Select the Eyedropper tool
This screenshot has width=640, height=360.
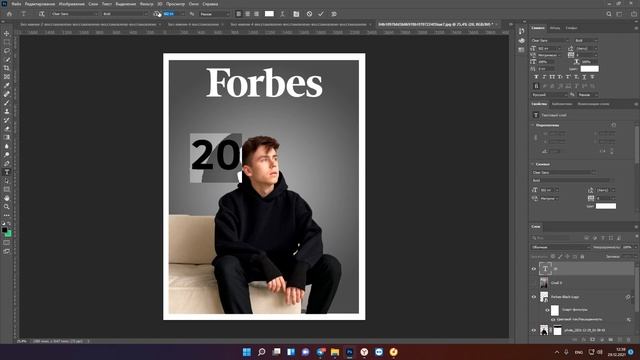click(7, 85)
